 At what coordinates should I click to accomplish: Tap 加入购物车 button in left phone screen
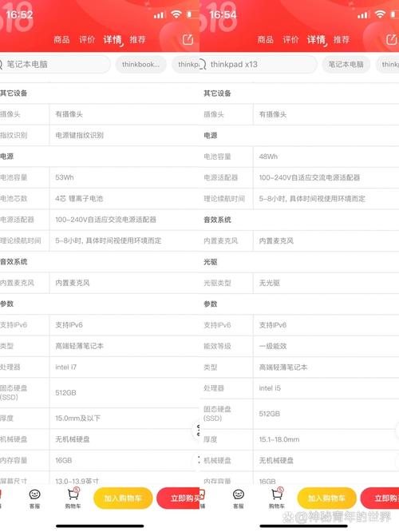tap(123, 498)
